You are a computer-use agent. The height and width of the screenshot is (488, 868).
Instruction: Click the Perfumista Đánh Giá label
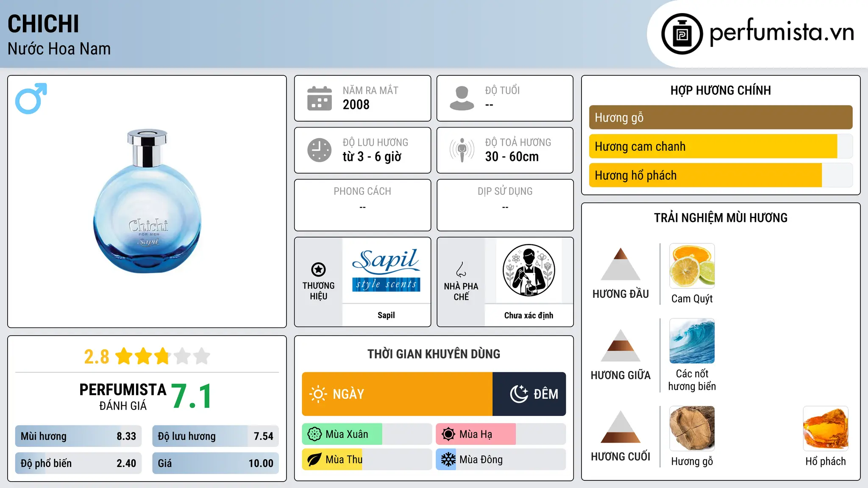pos(123,396)
